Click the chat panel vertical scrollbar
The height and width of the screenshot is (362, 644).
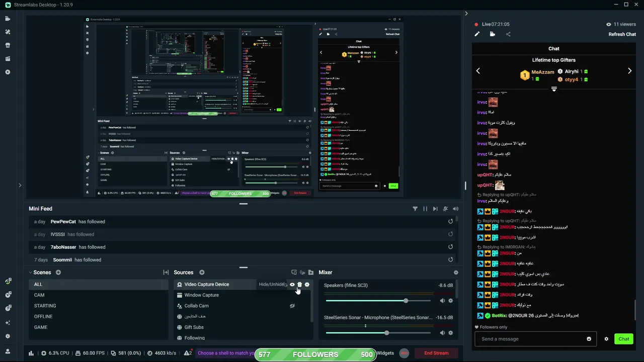click(635, 310)
